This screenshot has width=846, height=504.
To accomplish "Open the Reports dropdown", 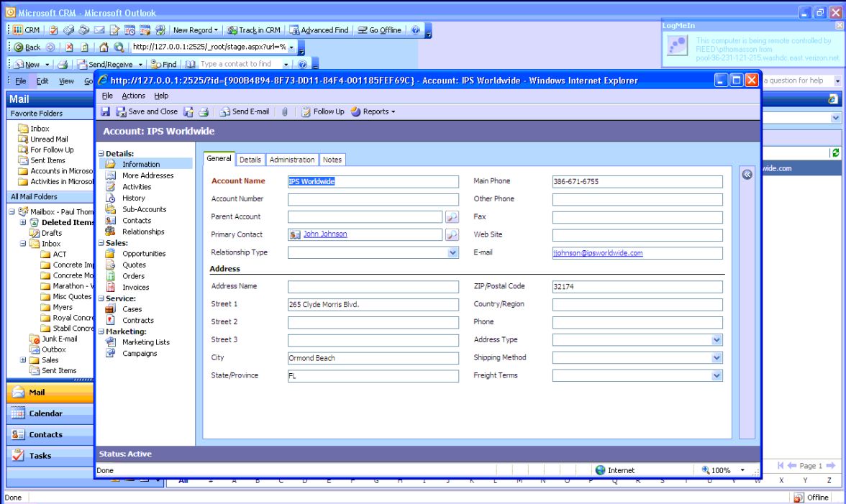I will tap(373, 111).
